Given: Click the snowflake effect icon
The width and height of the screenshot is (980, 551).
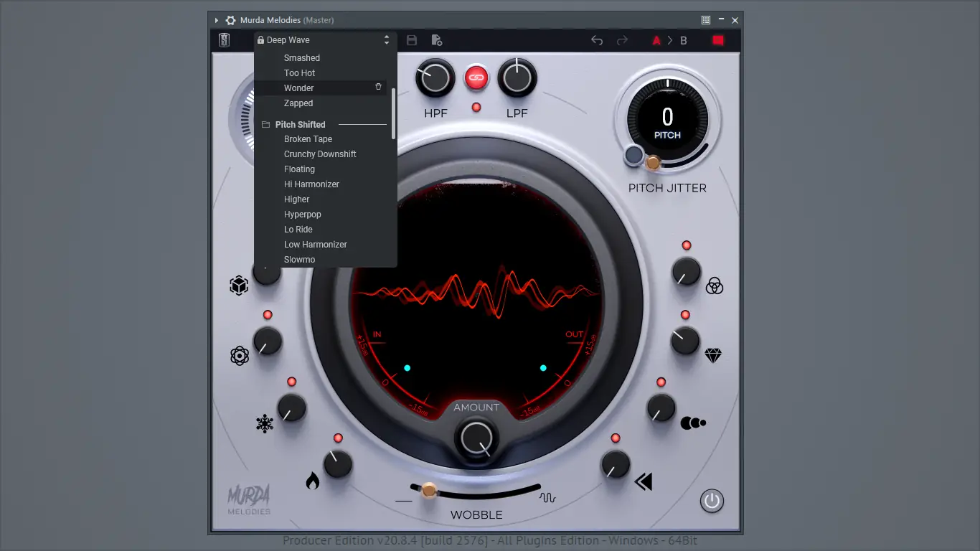Looking at the screenshot, I should [265, 423].
